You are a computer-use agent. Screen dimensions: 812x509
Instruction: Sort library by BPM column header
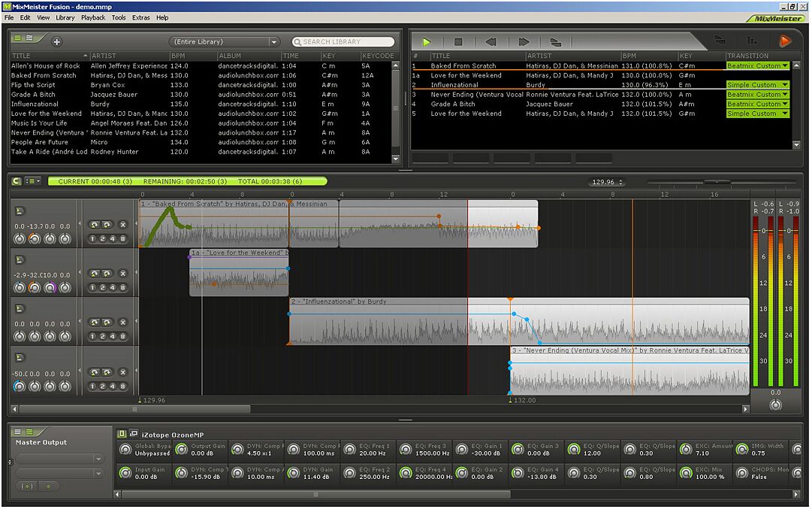[x=192, y=56]
